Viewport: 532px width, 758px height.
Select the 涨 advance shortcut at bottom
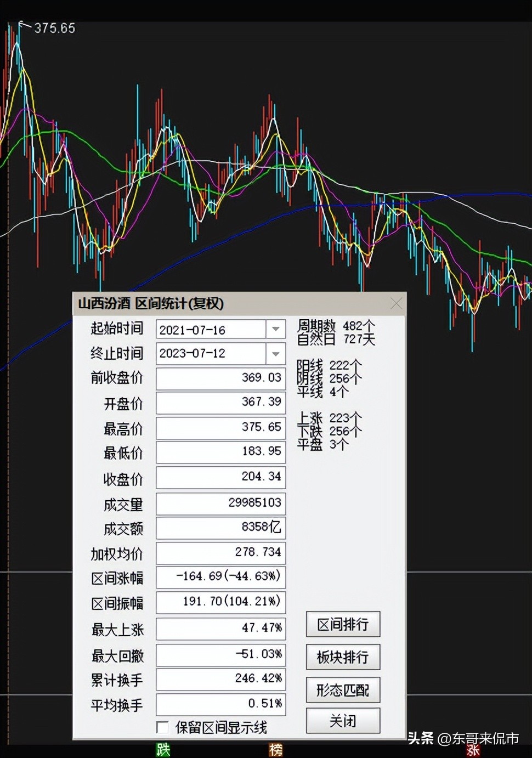[x=473, y=749]
